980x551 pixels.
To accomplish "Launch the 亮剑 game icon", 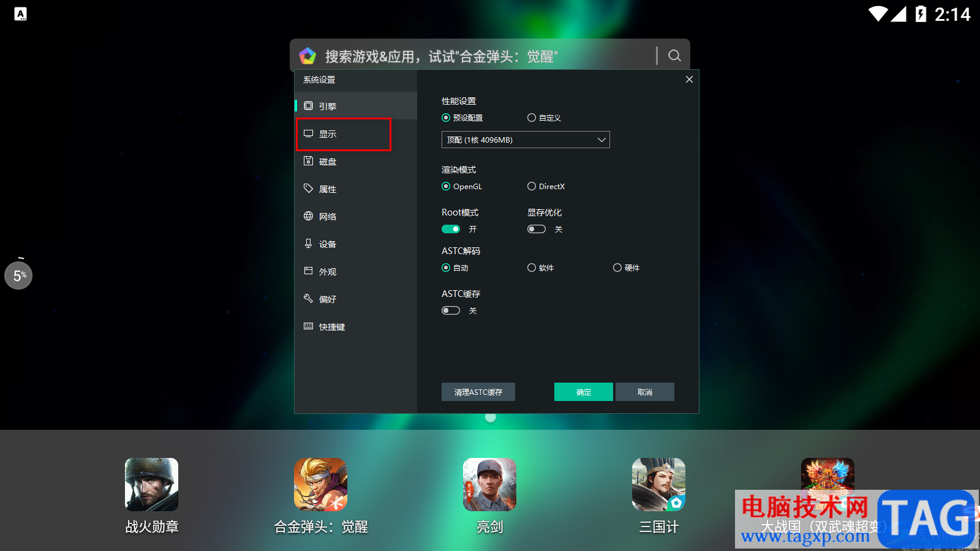I will pos(489,484).
